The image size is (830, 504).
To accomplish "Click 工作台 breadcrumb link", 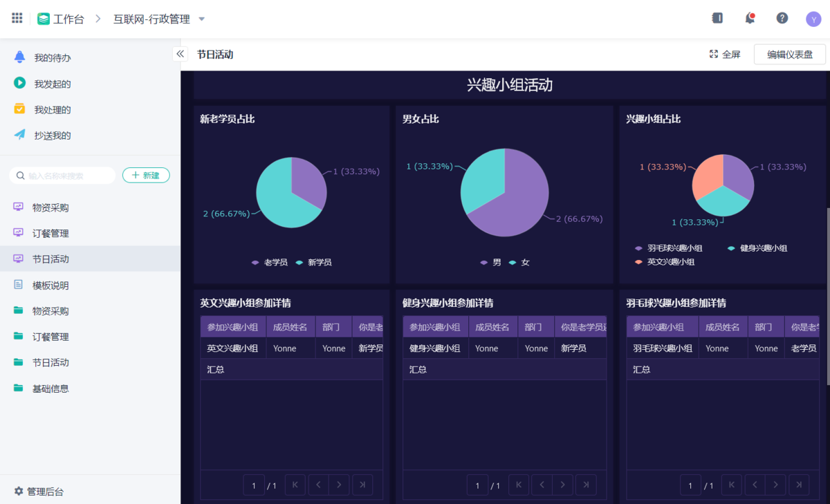I will (68, 19).
